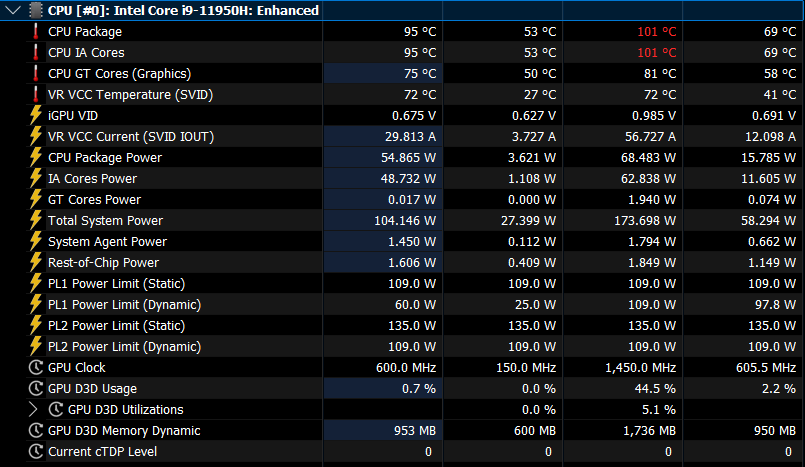
Task: Select the GPU D3D Memory Dynamic label
Action: pyautogui.click(x=124, y=431)
